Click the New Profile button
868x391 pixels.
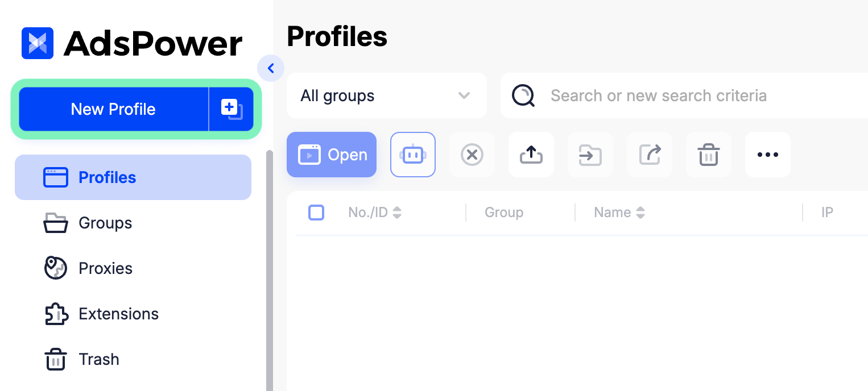[113, 109]
